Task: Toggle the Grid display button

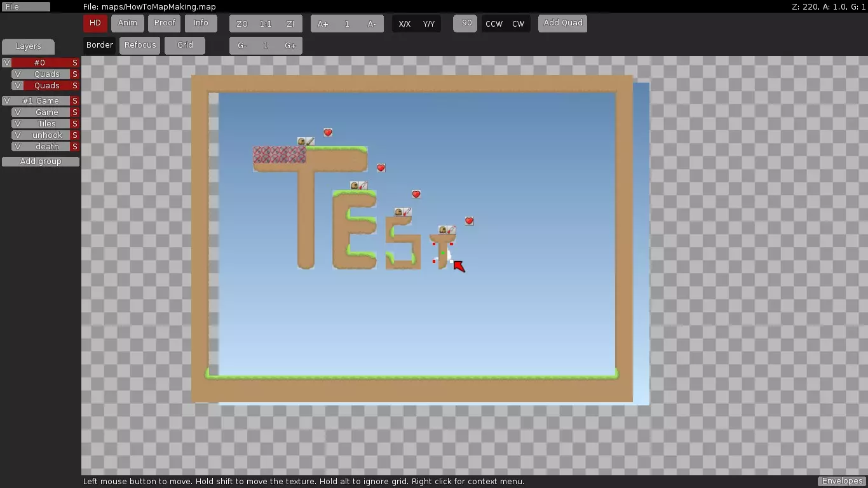Action: (185, 45)
